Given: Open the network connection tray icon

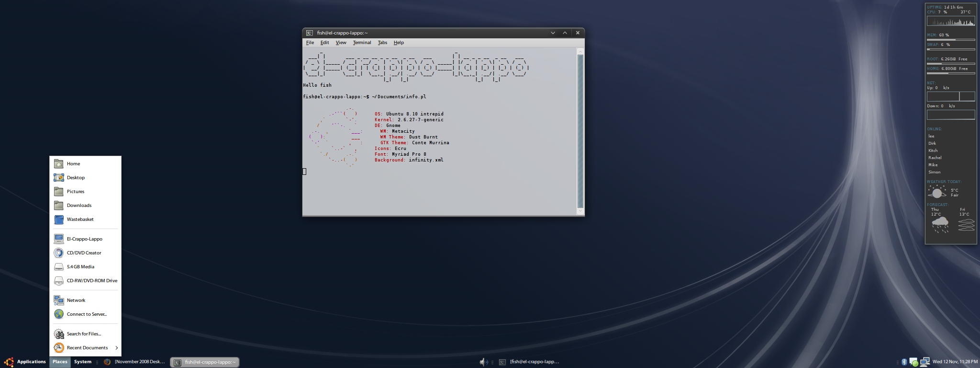Looking at the screenshot, I should (924, 362).
